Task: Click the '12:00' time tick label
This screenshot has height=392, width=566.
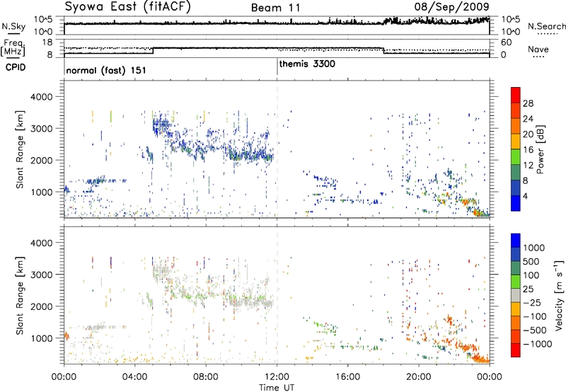Action: pos(277,377)
